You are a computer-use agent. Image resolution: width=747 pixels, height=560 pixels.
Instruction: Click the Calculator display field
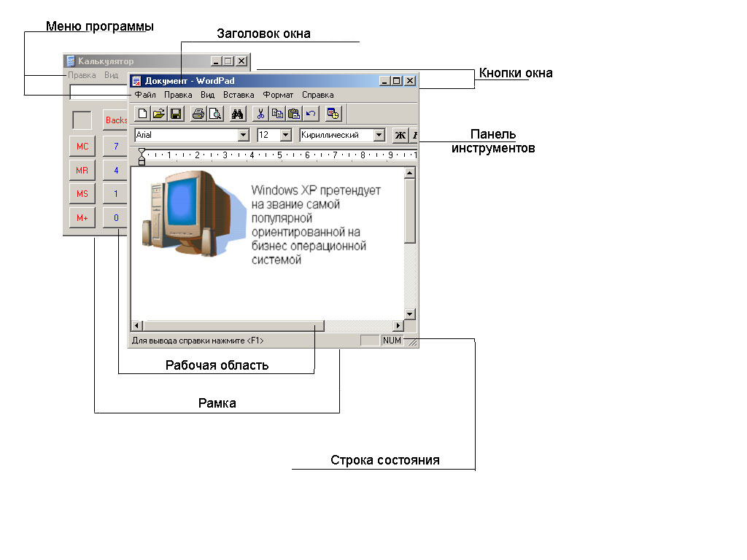(99, 92)
